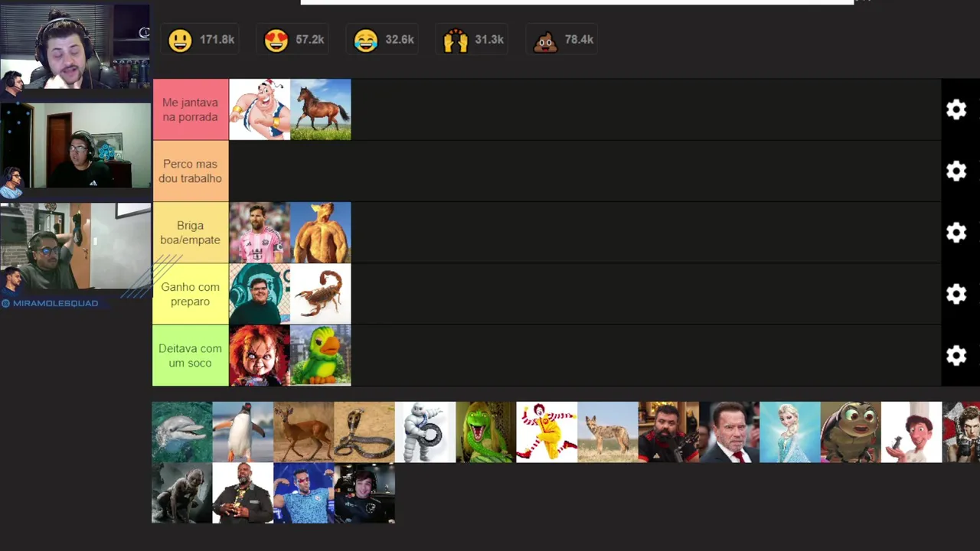Select the Michelin man image
Image resolution: width=980 pixels, height=551 pixels.
pos(426,432)
